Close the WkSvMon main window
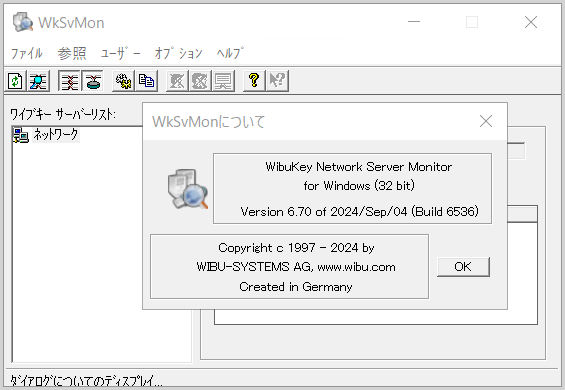The image size is (565, 390). pos(531,22)
